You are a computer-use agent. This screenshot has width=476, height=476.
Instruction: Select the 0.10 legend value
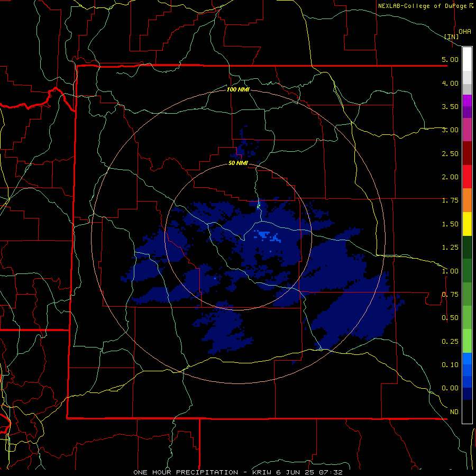[x=450, y=365]
